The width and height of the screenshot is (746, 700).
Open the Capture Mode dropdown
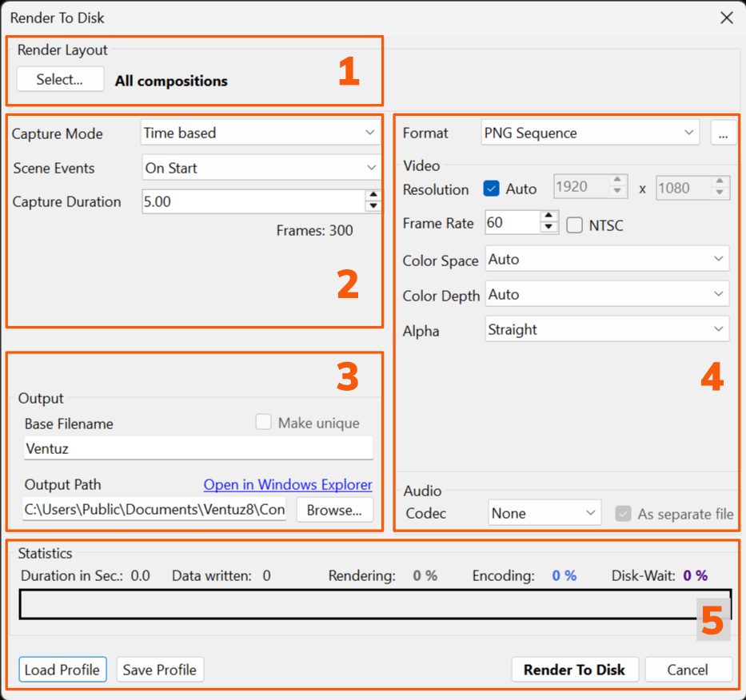click(x=260, y=133)
